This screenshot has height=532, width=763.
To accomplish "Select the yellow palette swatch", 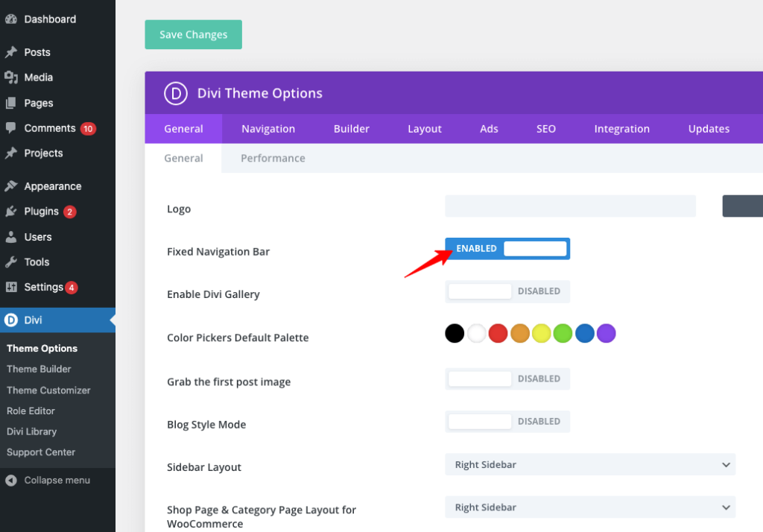I will [541, 333].
